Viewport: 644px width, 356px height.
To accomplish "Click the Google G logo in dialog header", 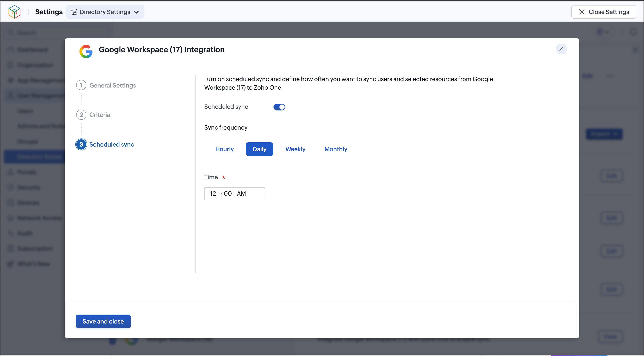I will pyautogui.click(x=86, y=51).
